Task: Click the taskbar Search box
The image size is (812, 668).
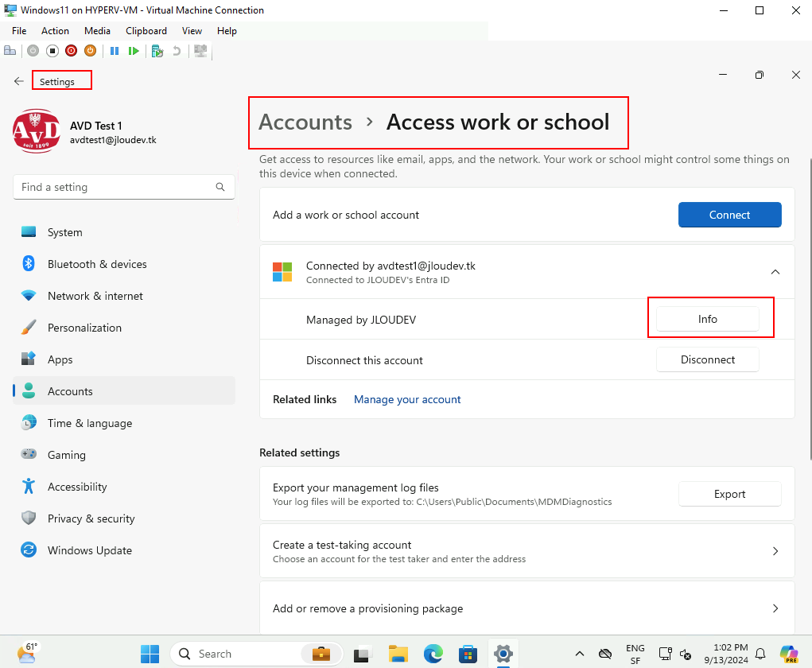Action: click(x=256, y=654)
